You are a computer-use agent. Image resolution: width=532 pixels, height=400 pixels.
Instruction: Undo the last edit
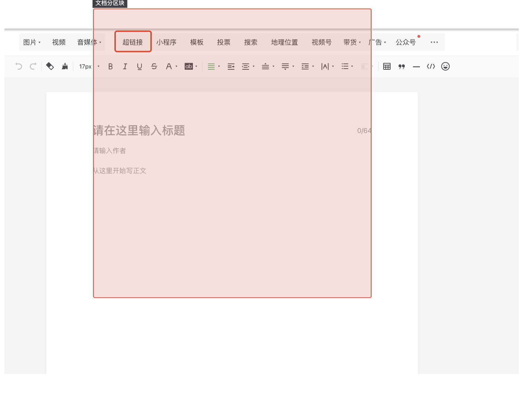pyautogui.click(x=19, y=66)
